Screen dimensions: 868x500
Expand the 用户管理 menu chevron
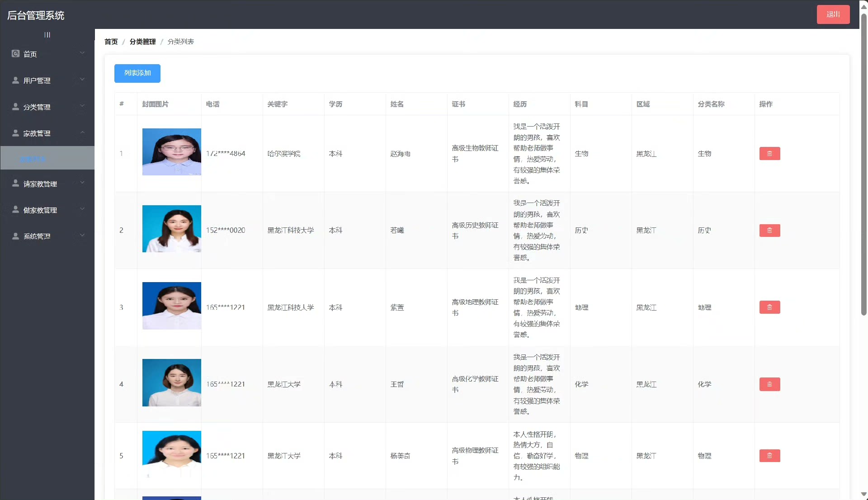pos(82,80)
